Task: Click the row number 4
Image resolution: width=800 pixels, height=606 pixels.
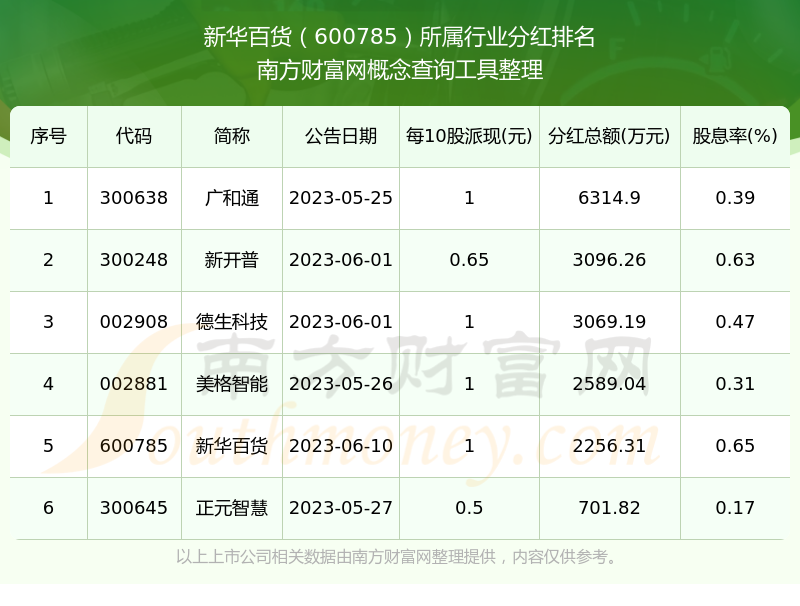Action: [x=48, y=384]
